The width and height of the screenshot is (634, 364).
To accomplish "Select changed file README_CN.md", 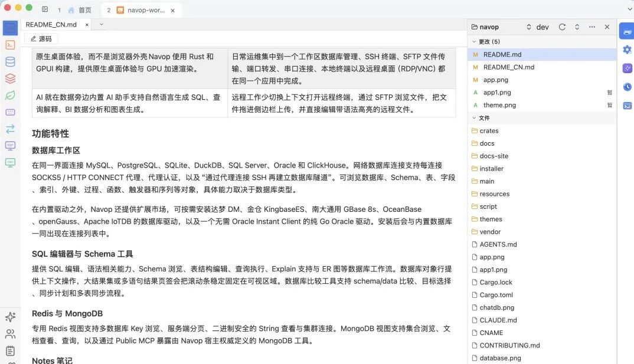I will point(542,67).
